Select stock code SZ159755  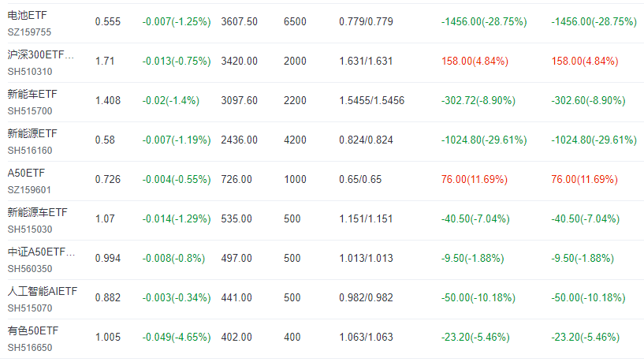pyautogui.click(x=29, y=32)
